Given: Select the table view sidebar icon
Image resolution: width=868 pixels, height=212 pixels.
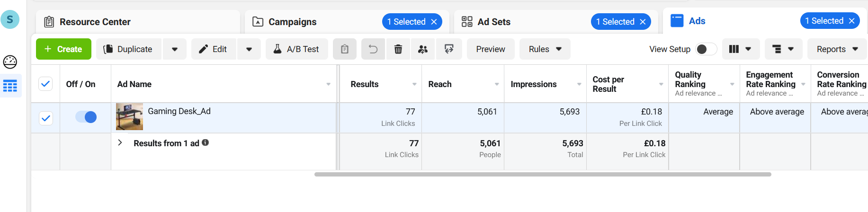Looking at the screenshot, I should pos(10,86).
